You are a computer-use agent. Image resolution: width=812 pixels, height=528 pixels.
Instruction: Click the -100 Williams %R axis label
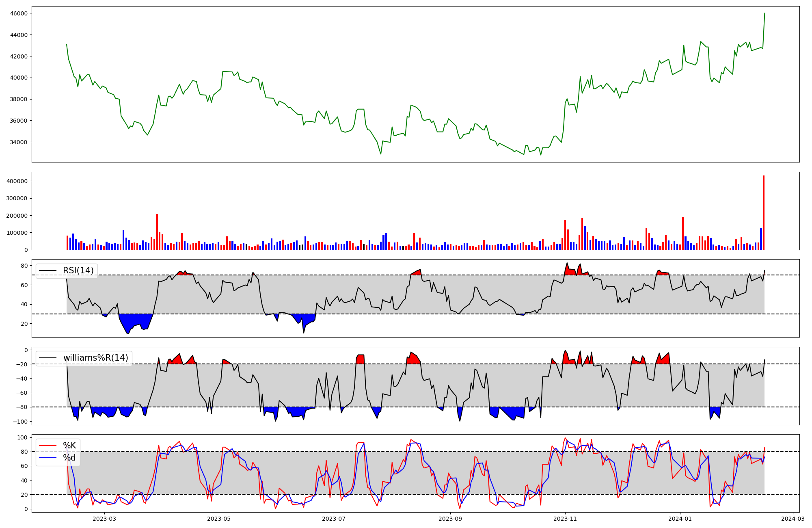(20, 422)
